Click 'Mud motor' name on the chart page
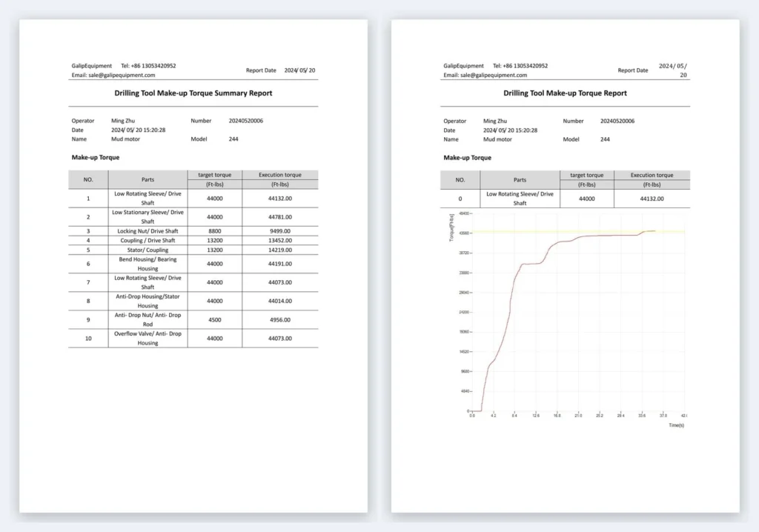The height and width of the screenshot is (532, 759). tap(497, 139)
